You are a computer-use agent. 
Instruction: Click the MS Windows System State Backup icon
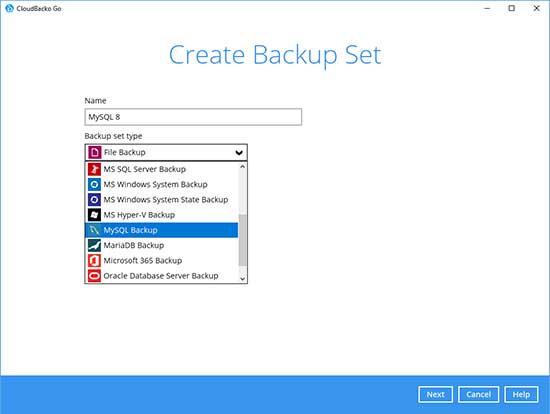94,200
